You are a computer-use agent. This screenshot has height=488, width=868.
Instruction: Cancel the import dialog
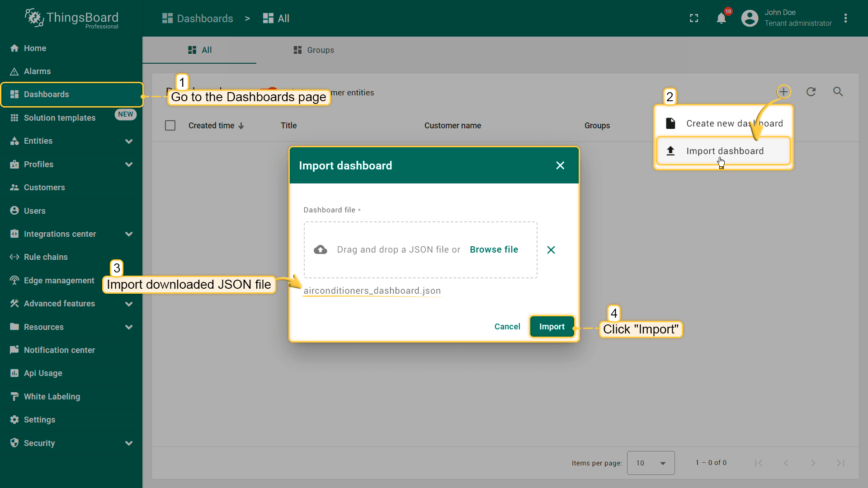pyautogui.click(x=507, y=327)
